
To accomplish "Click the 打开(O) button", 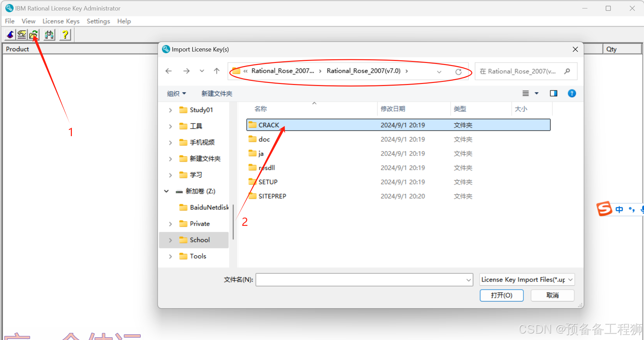I will [x=502, y=295].
